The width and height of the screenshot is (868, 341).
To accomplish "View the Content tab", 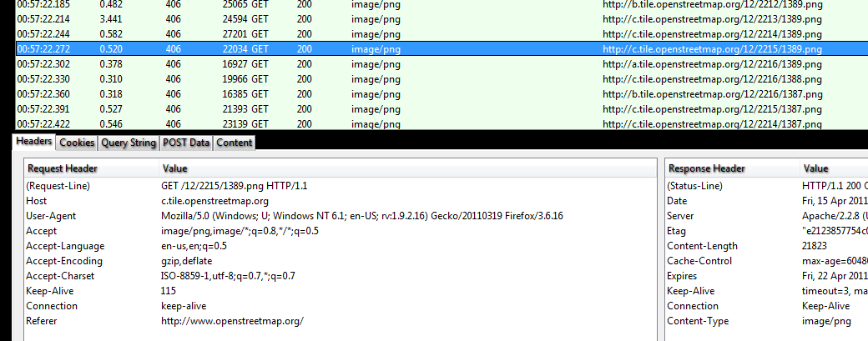I will pyautogui.click(x=234, y=143).
